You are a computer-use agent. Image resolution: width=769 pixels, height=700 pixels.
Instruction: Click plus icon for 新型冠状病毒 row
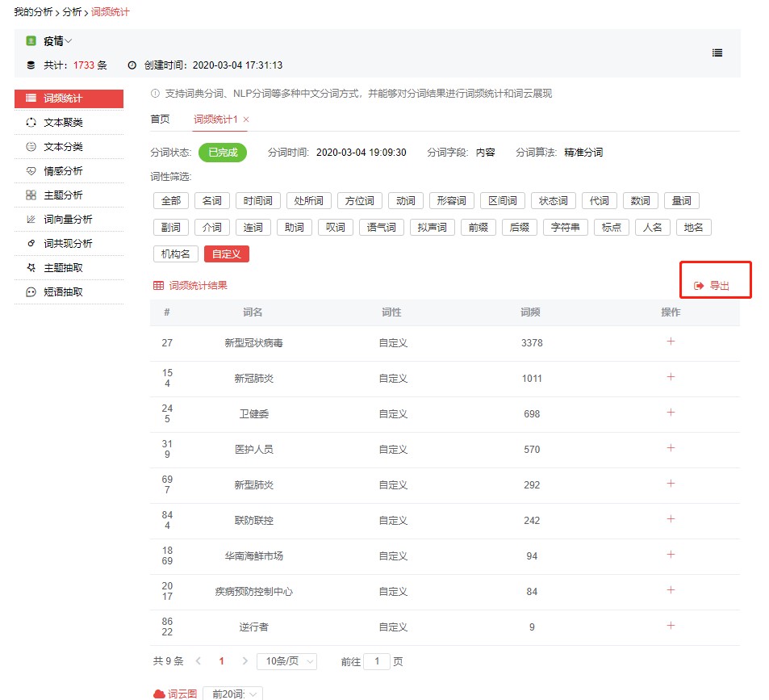670,342
